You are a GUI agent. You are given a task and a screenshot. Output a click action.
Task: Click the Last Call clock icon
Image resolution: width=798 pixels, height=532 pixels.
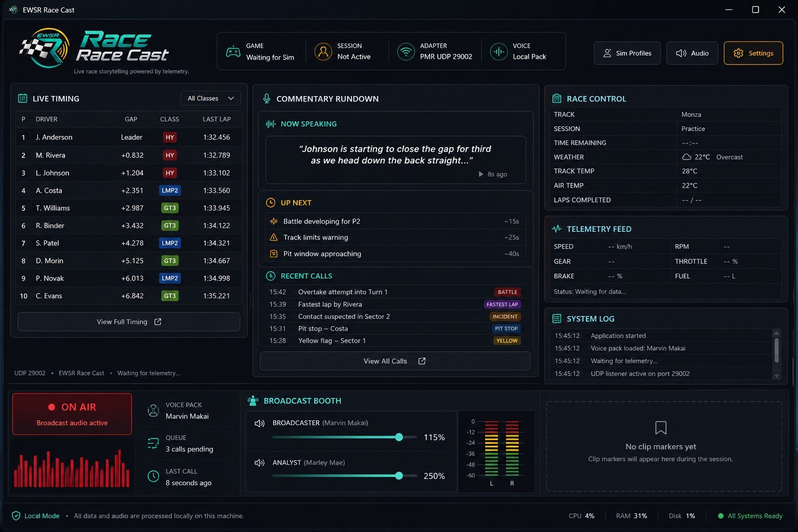pos(153,476)
